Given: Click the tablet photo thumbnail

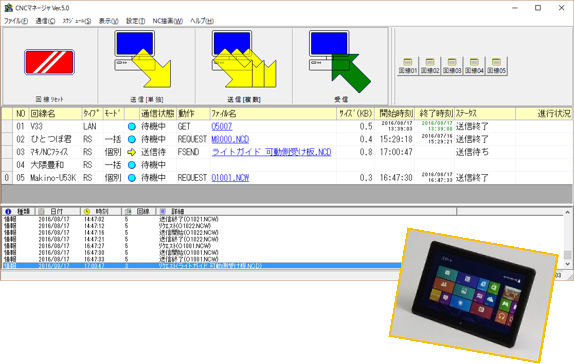Looking at the screenshot, I should (x=474, y=295).
